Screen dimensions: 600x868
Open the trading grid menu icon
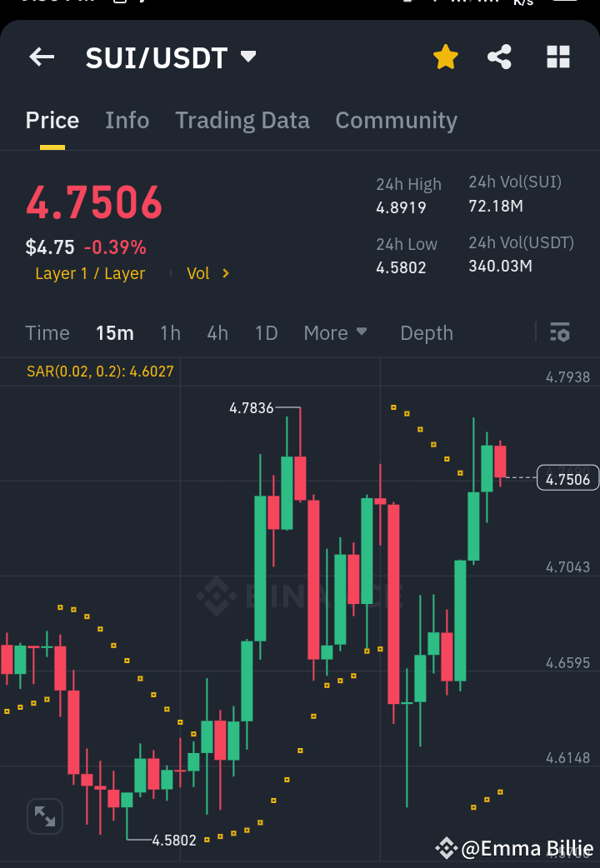point(557,57)
